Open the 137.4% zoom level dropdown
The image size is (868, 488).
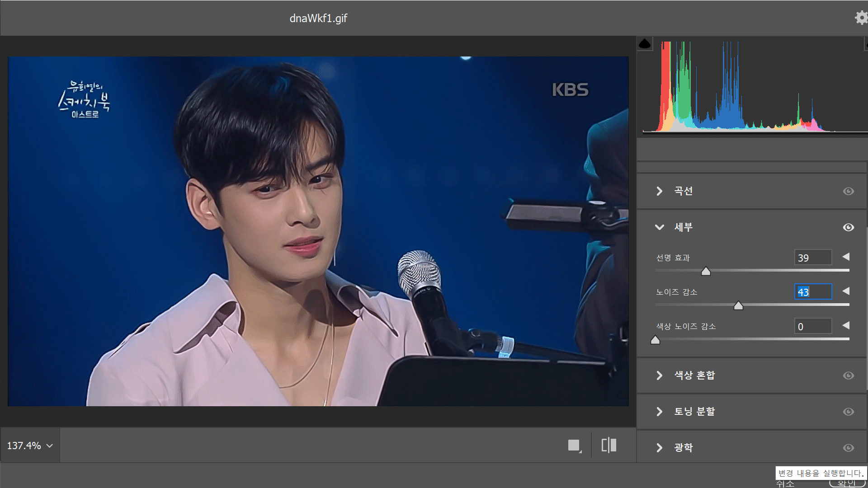point(30,446)
